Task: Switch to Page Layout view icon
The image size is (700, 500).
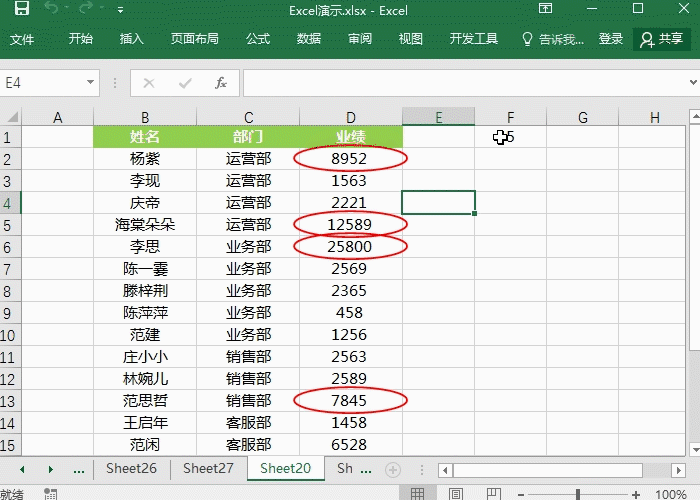Action: [x=455, y=493]
